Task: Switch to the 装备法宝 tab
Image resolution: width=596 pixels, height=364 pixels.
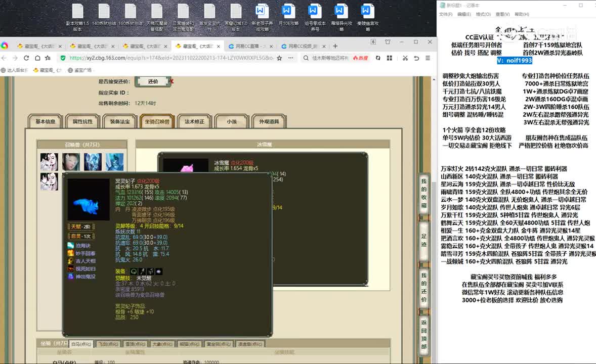Action: pos(120,122)
